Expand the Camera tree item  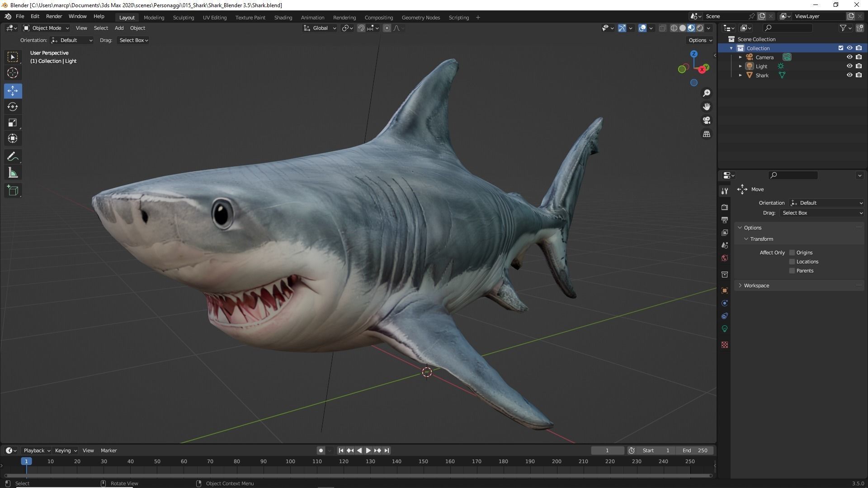coord(741,57)
